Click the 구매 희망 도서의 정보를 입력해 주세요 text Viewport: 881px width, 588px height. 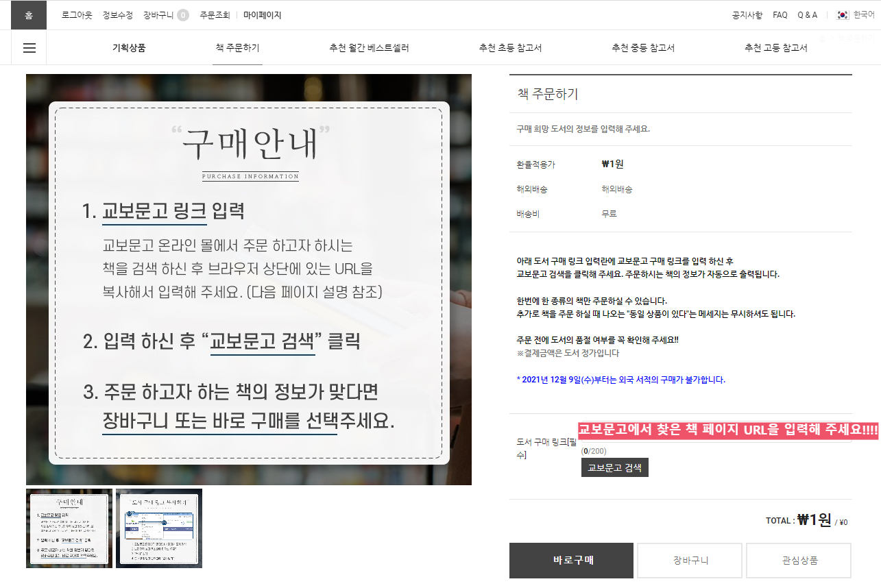[x=583, y=129]
